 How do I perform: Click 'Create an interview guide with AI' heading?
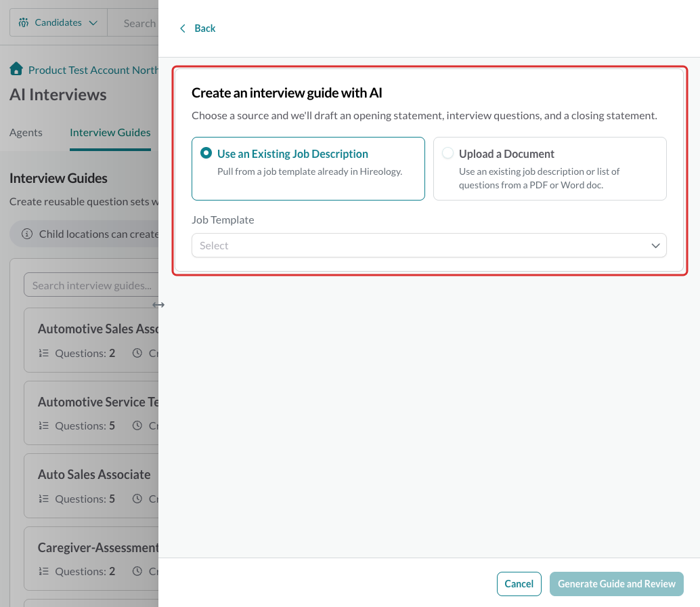287,93
